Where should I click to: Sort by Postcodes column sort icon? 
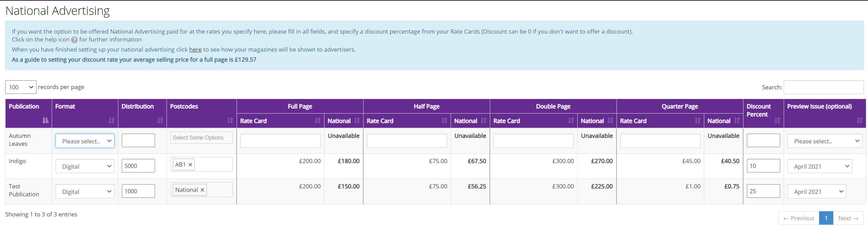230,120
